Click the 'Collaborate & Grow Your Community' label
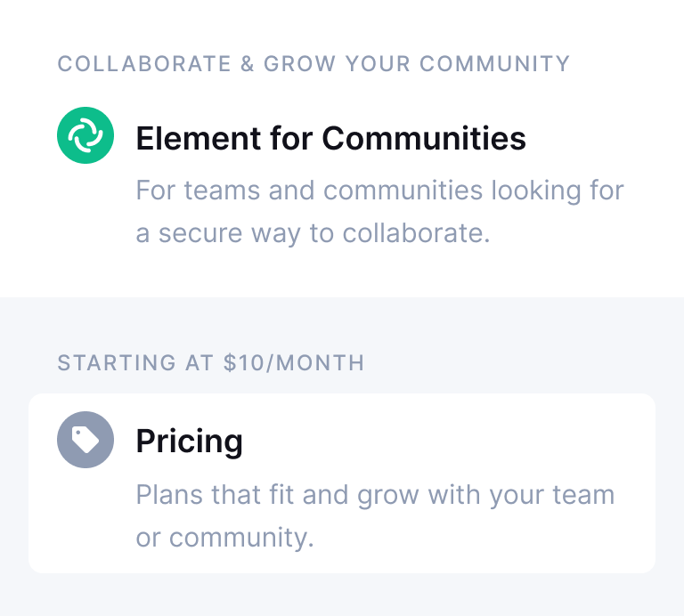The height and width of the screenshot is (616, 684). [313, 64]
